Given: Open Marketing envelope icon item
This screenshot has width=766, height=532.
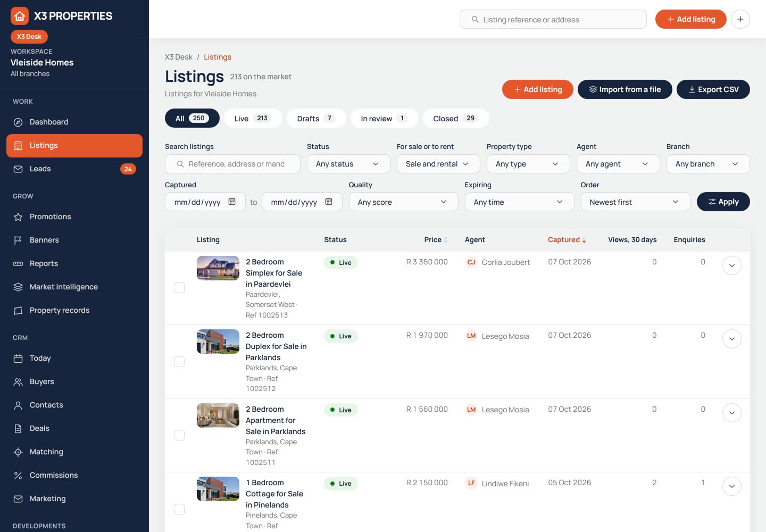Looking at the screenshot, I should (x=74, y=498).
